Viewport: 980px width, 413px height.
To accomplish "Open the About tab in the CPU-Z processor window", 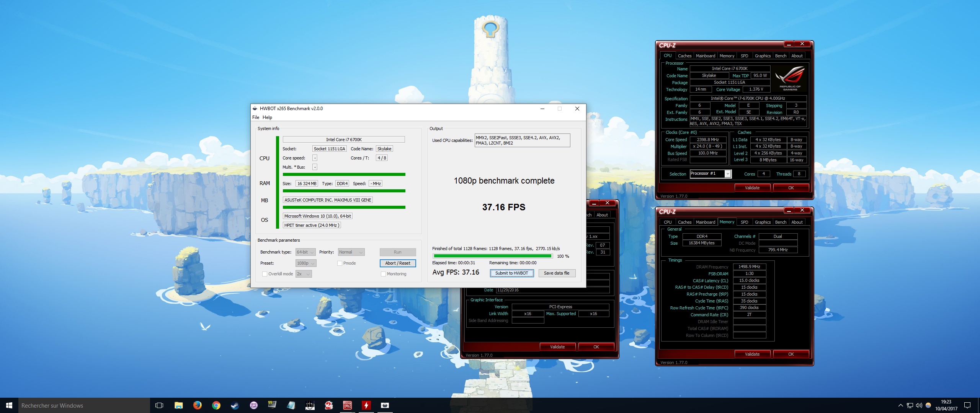I will (x=797, y=56).
